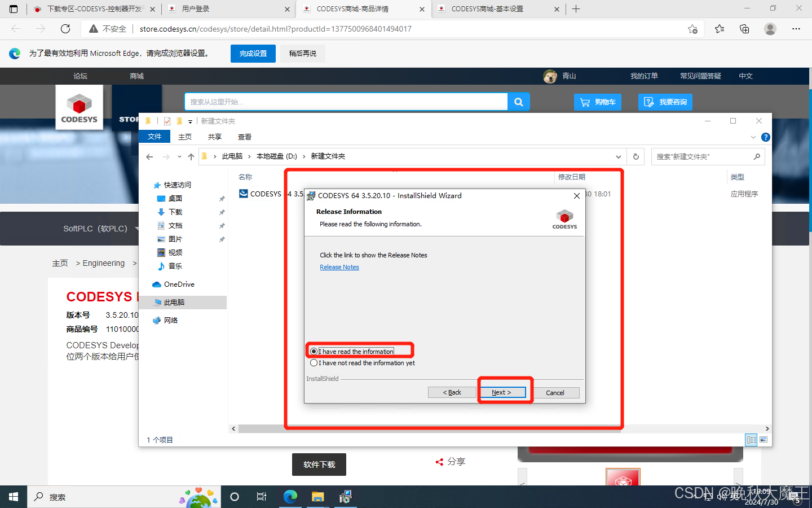This screenshot has width=812, height=508.
Task: Open the Release Notes link
Action: tap(339, 267)
